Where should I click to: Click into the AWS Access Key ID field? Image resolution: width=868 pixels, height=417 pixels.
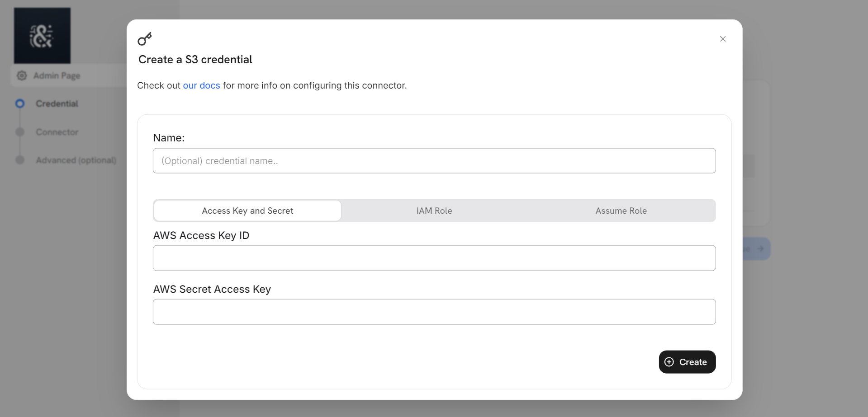tap(434, 258)
